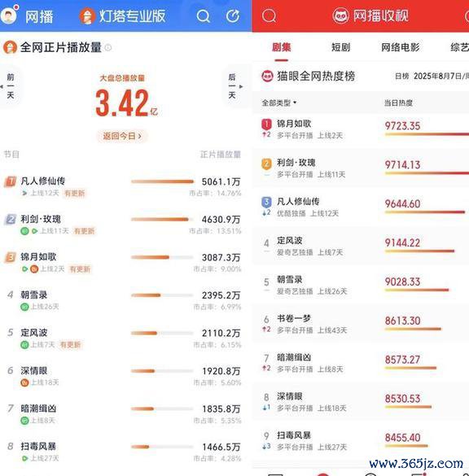The width and height of the screenshot is (469, 476).
Task: Tap the green iQiyi platform icon under 朝雪录
Action: point(24,307)
